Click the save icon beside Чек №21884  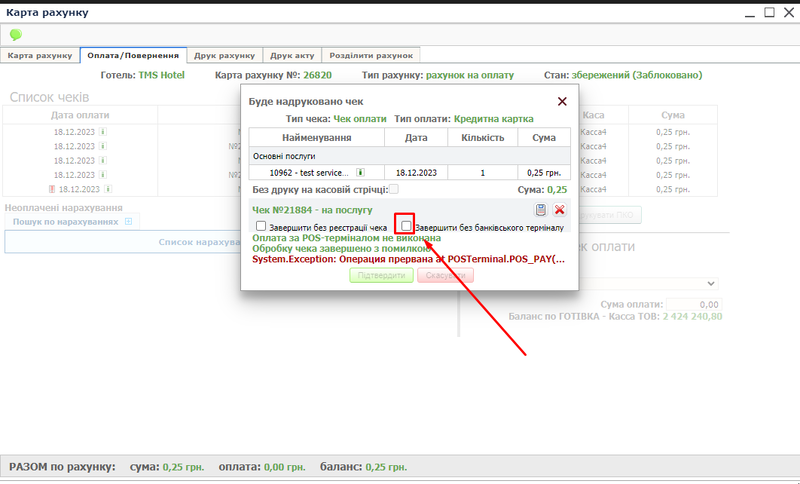(x=540, y=210)
